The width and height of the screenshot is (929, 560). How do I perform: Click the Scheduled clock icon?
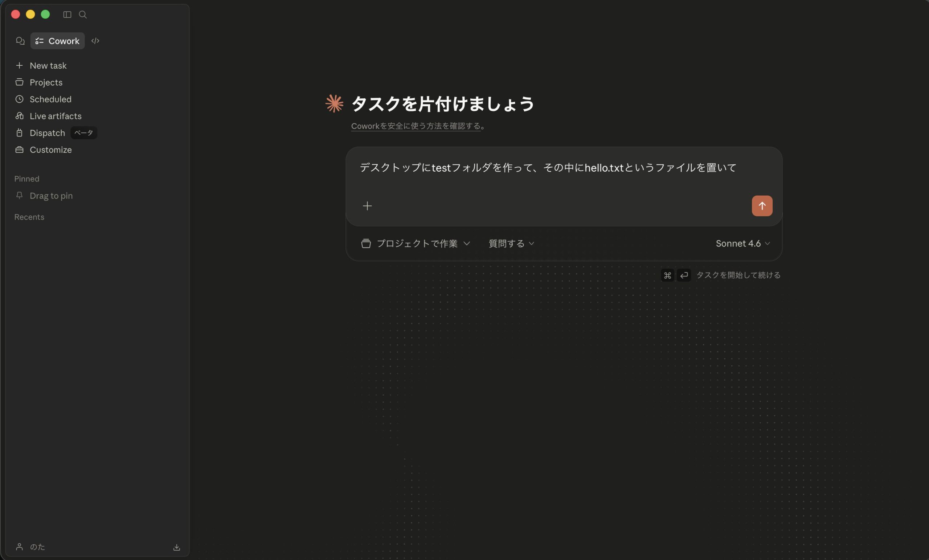tap(19, 99)
